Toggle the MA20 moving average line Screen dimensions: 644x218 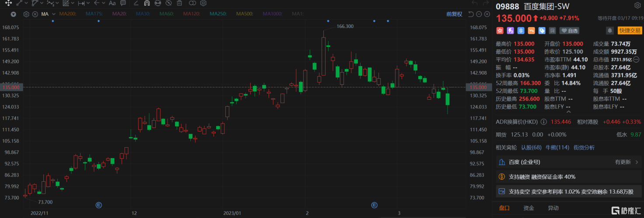[119, 14]
